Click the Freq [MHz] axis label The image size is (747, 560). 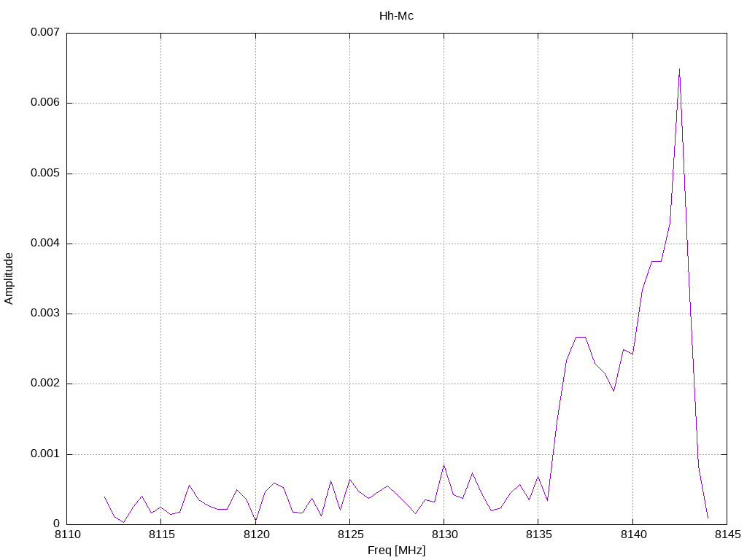396,550
